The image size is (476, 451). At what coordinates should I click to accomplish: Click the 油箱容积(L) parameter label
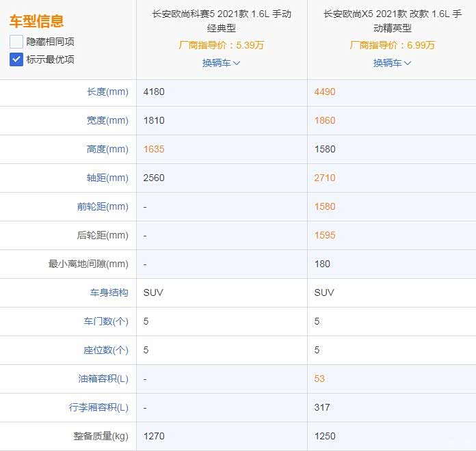(x=103, y=379)
